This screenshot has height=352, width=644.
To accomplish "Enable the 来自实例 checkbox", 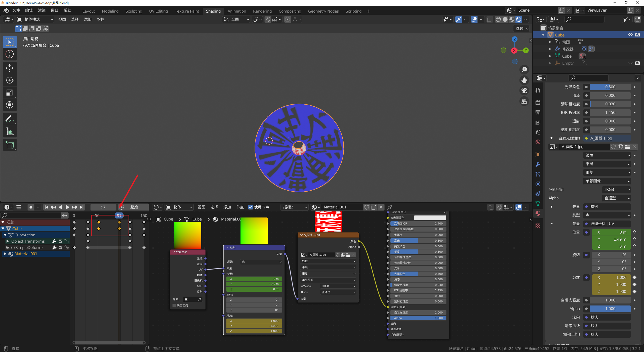I will pyautogui.click(x=174, y=305).
